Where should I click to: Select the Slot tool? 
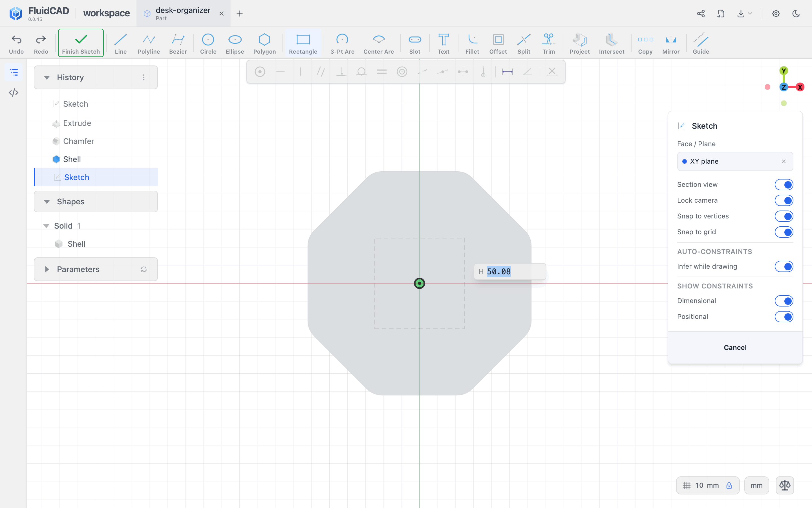coord(415,43)
